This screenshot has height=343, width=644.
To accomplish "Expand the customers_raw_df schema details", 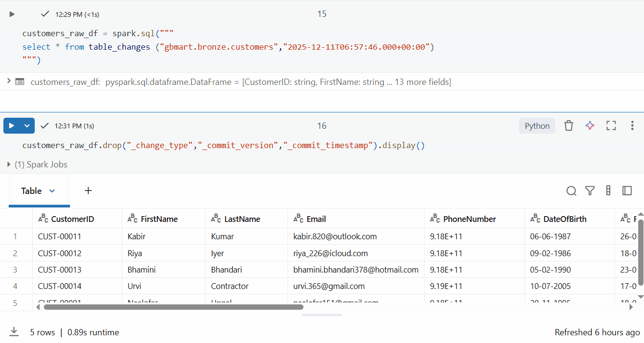I will [9, 81].
